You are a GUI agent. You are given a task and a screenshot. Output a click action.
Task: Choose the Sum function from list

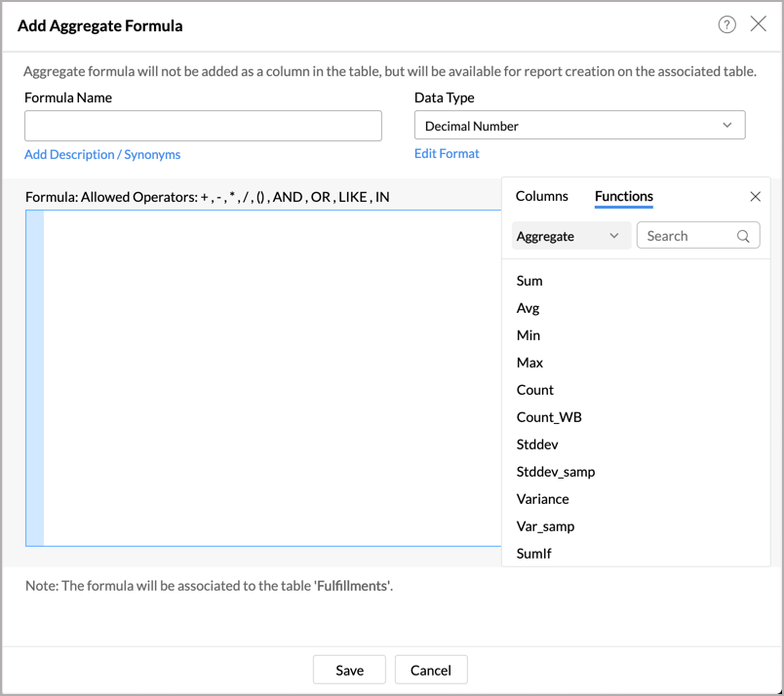[529, 281]
